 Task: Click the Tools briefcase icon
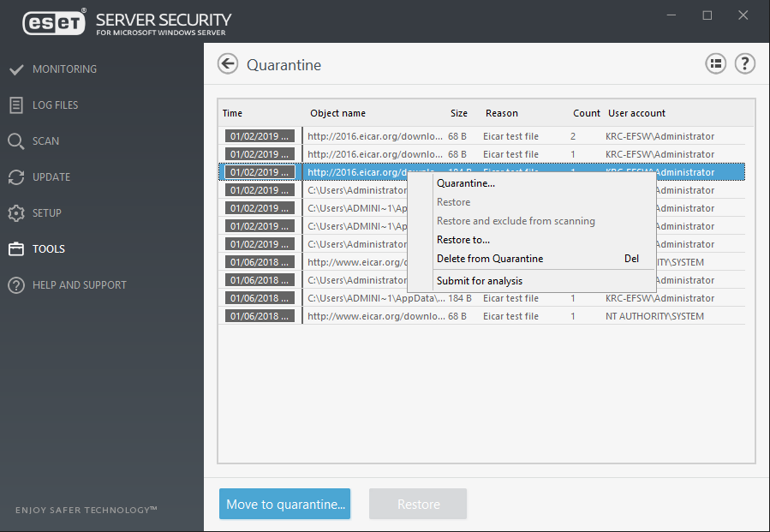click(x=16, y=249)
